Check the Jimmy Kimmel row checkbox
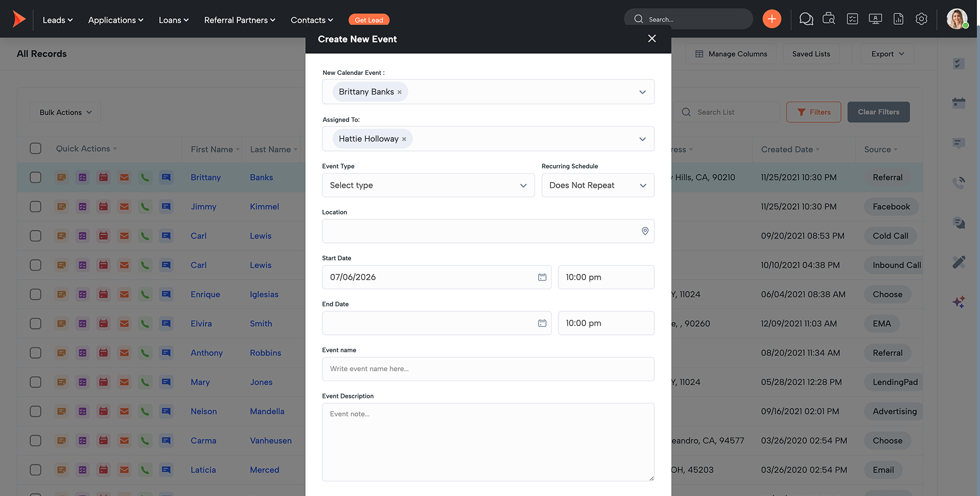 [36, 207]
